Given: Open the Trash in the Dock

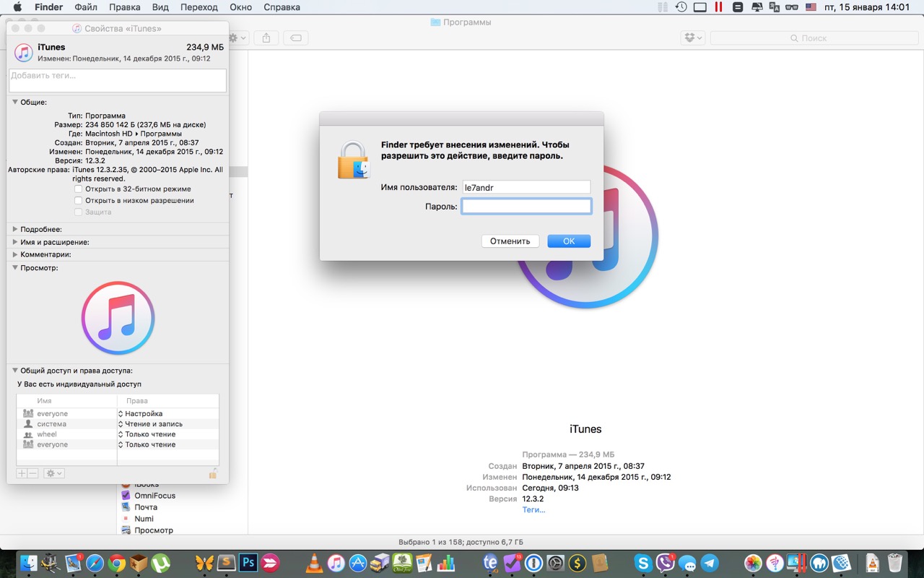Looking at the screenshot, I should point(895,563).
